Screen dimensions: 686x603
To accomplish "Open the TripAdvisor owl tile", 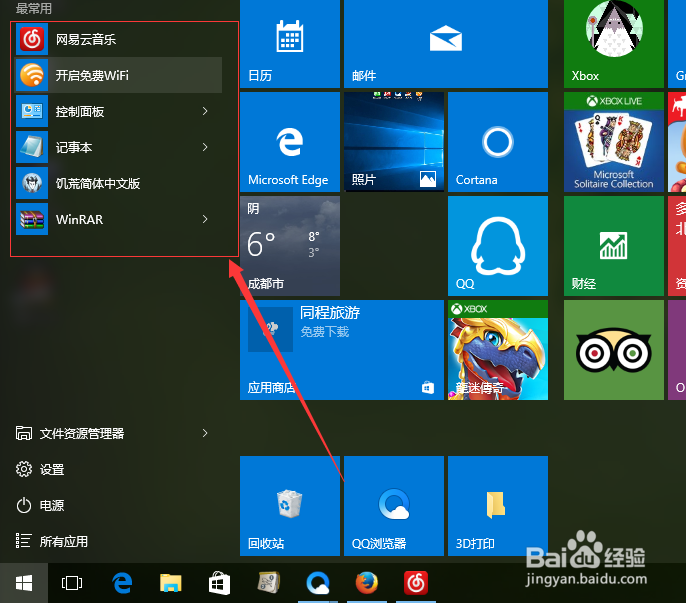I will pos(614,350).
